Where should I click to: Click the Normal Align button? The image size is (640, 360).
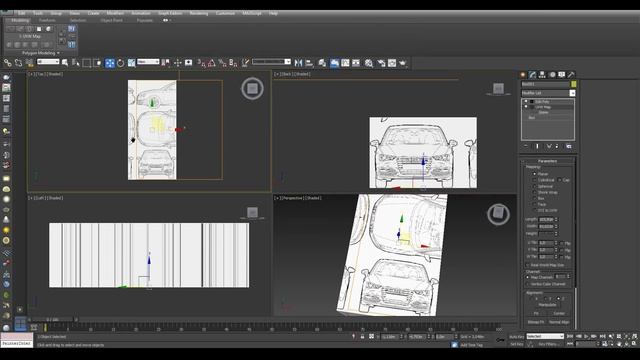(559, 322)
